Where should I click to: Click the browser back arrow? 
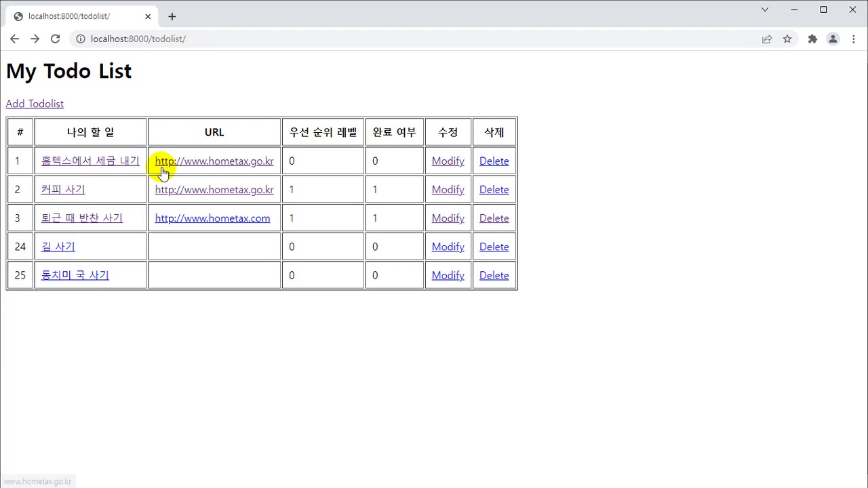(x=14, y=39)
